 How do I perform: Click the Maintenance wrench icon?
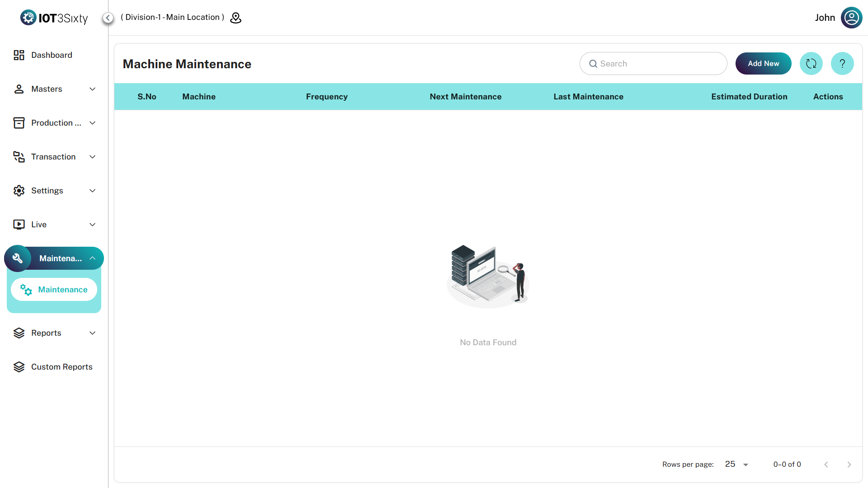click(x=18, y=258)
